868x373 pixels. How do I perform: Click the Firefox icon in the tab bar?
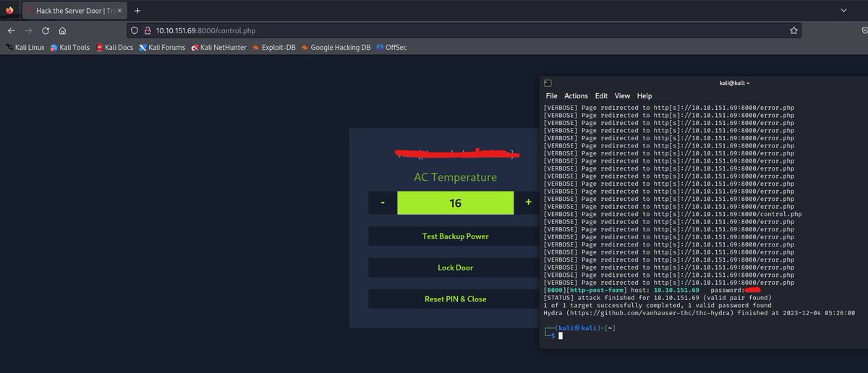click(9, 11)
